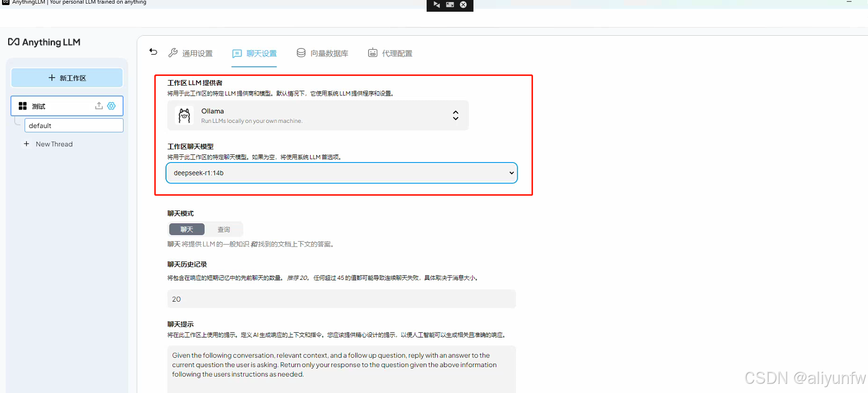Click the picture icon in top overlay bar
Screen dimensions: 868x393
pyautogui.click(x=450, y=5)
